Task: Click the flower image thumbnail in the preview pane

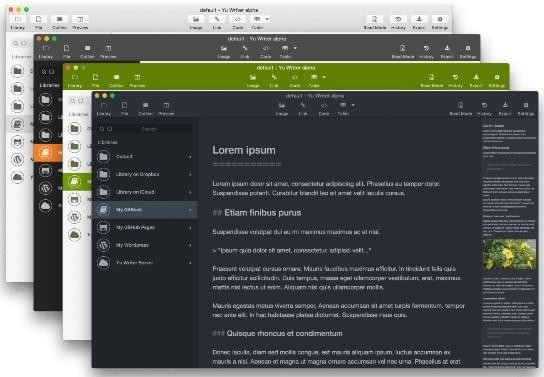Action: [509, 254]
